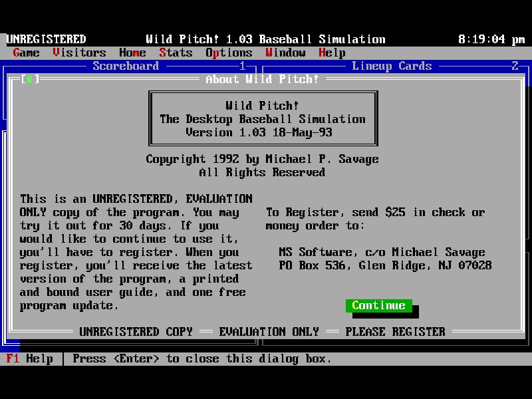532x399 pixels.
Task: Click the PO Box 536 address line
Action: click(385, 265)
